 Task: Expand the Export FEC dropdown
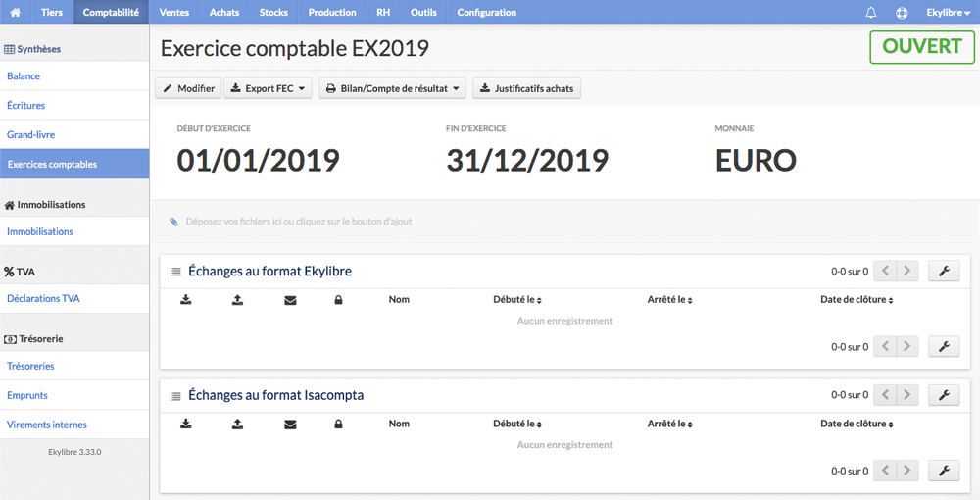click(269, 88)
